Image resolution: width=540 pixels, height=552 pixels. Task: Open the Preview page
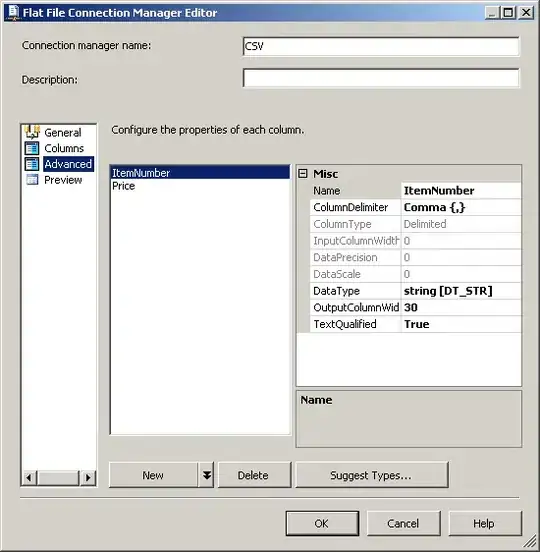[63, 180]
